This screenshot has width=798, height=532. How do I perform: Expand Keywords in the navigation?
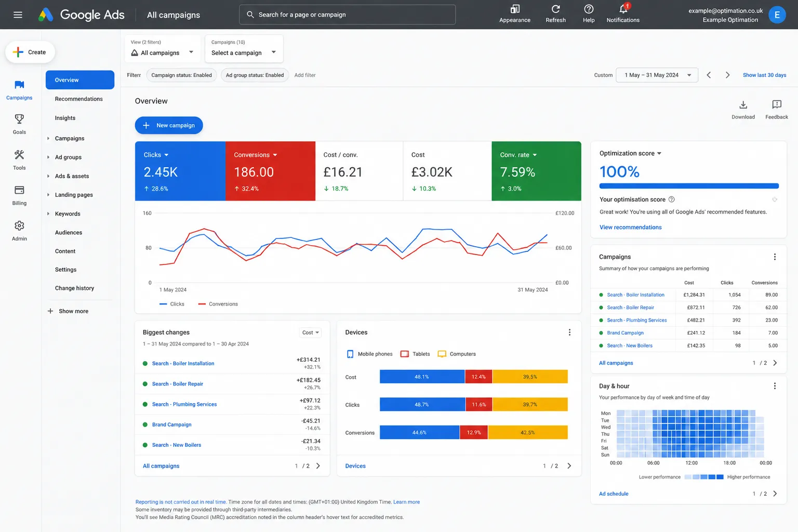click(x=48, y=214)
